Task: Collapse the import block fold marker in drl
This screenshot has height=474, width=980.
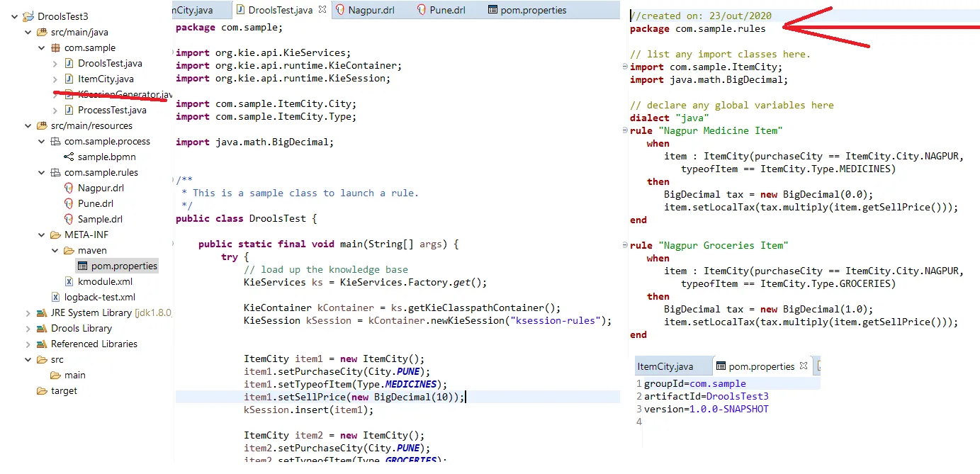Action: (626, 67)
